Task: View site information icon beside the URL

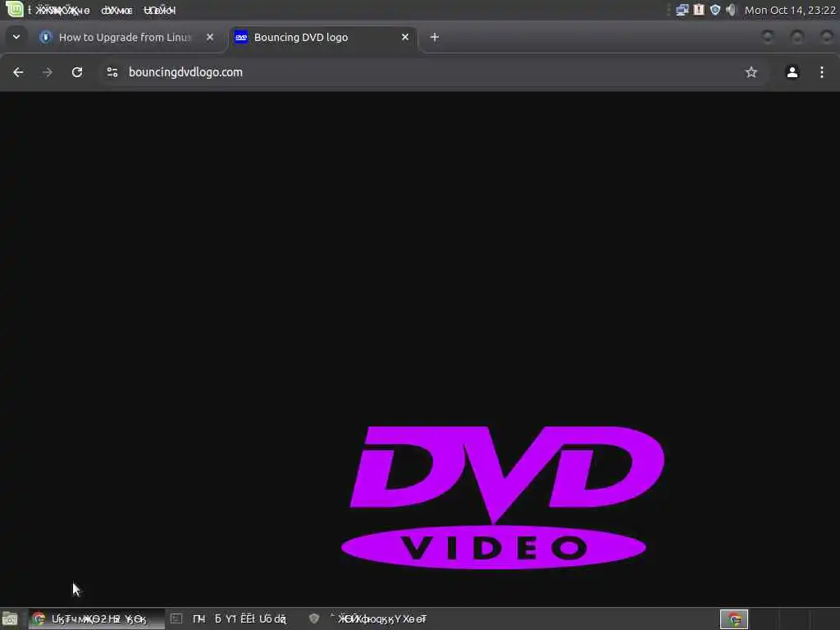Action: point(112,72)
